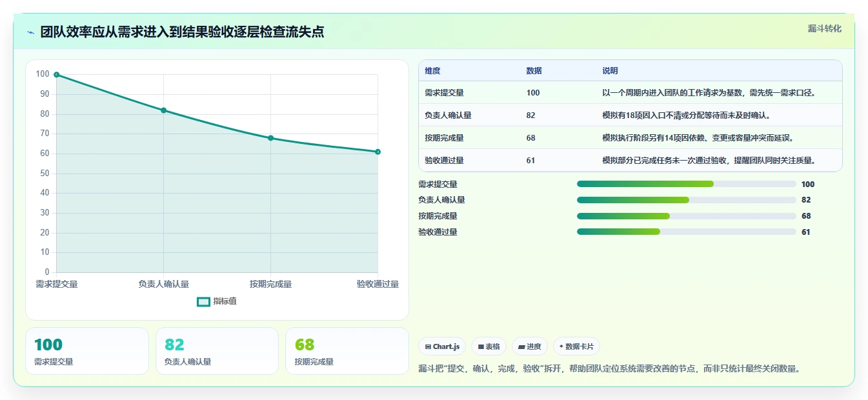868x400 pixels.
Task: Toggle the 指标值 legend item in the chart
Action: [x=217, y=301]
